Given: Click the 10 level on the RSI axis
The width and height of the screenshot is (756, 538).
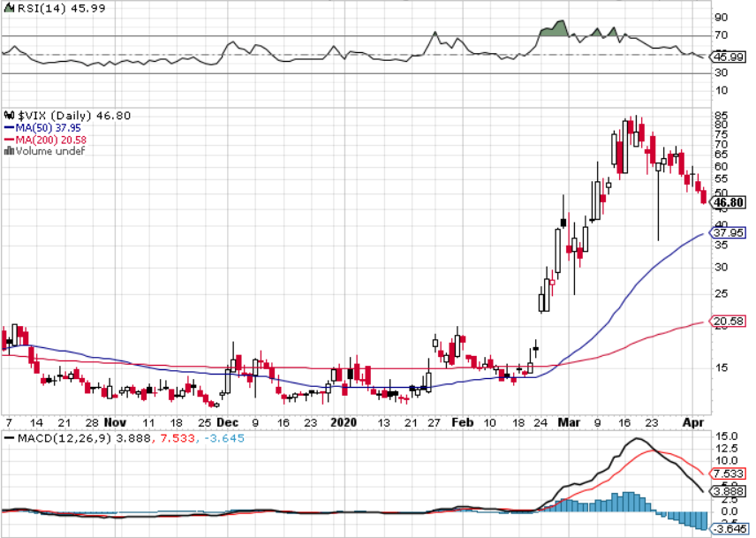Looking at the screenshot, I should click(x=722, y=91).
